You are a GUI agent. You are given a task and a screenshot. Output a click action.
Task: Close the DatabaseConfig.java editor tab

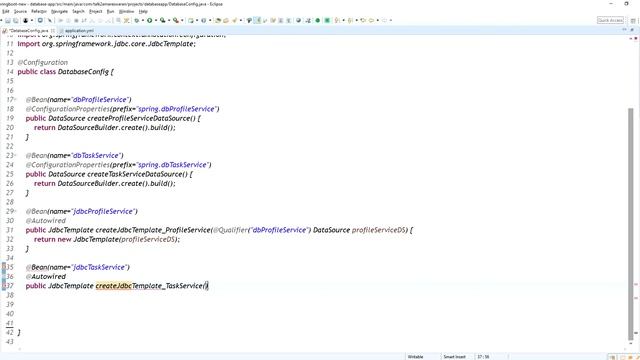53,31
